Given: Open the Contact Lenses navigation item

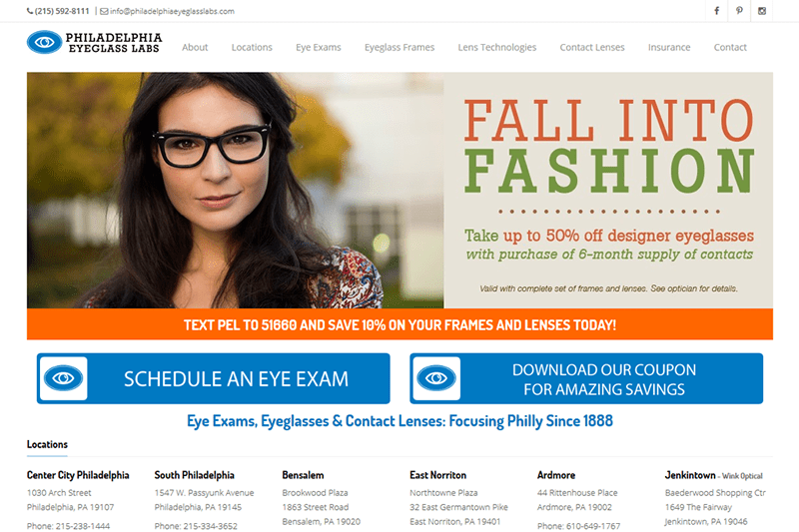Looking at the screenshot, I should pos(592,47).
